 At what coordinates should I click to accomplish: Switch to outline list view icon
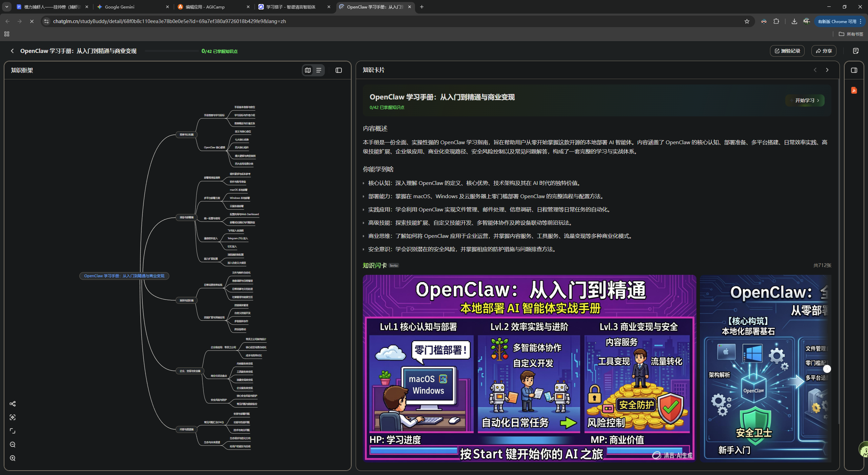tap(319, 70)
